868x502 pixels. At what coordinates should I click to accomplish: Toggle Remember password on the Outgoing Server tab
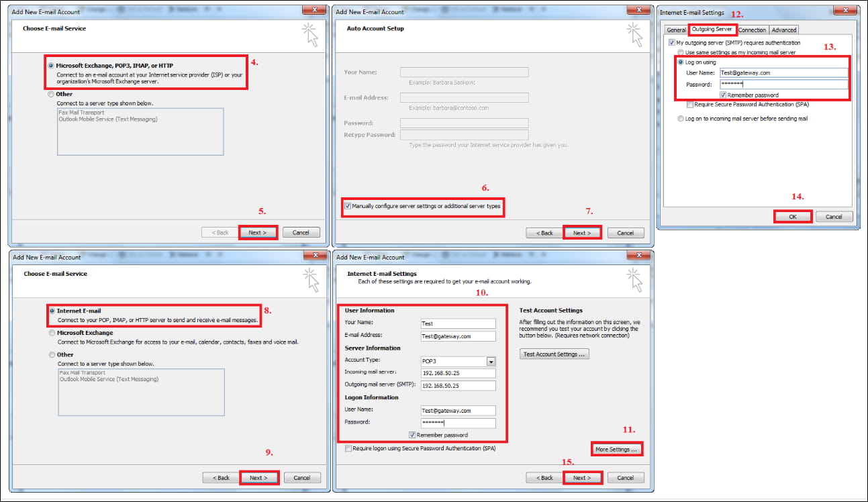click(x=722, y=95)
